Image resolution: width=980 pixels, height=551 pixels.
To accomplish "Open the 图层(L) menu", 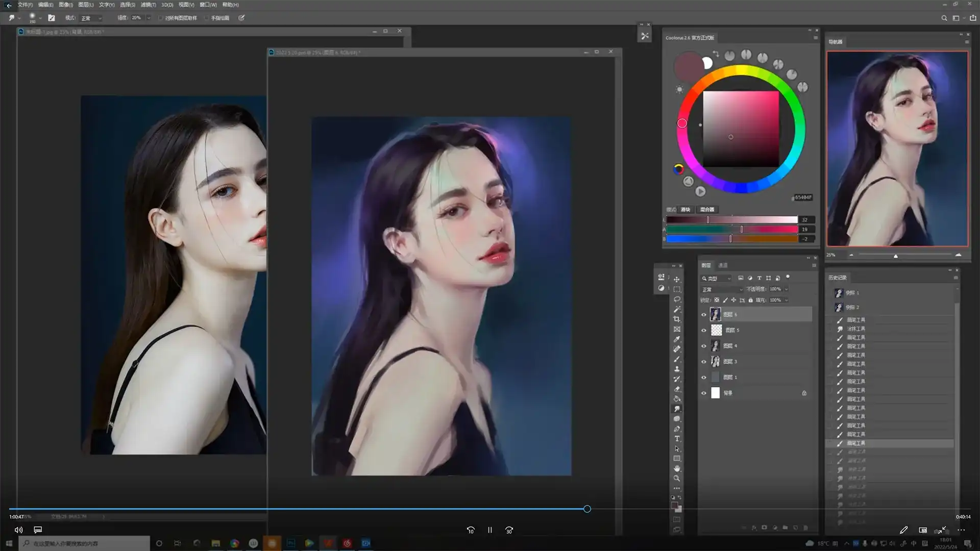I will pos(86,5).
